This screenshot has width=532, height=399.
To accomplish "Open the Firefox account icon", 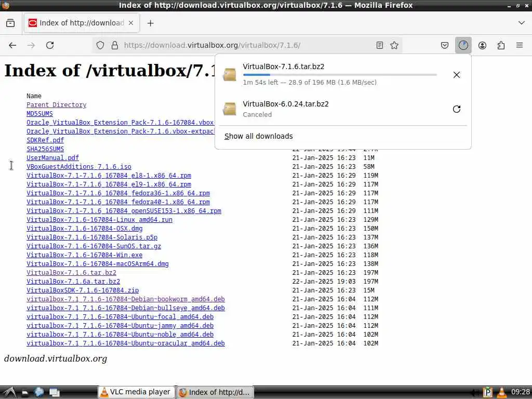I will tap(482, 45).
